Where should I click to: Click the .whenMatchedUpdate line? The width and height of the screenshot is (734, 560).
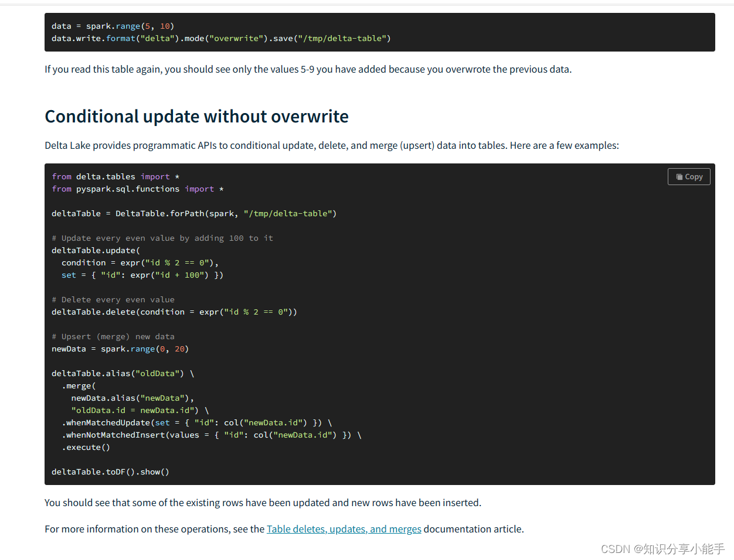pyautogui.click(x=197, y=422)
